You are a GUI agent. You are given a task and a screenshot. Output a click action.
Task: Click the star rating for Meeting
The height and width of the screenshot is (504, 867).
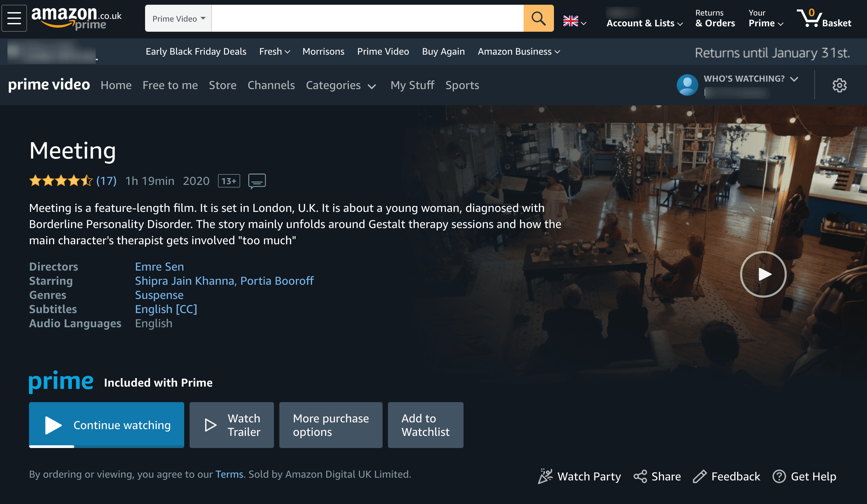pyautogui.click(x=61, y=180)
